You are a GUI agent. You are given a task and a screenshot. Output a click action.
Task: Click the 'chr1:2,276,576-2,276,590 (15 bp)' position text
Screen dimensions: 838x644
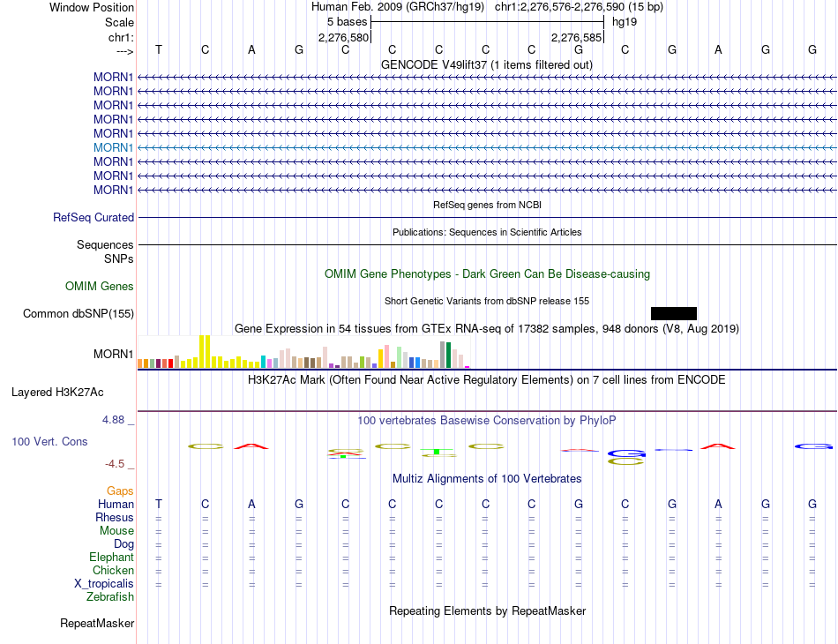tap(579, 7)
